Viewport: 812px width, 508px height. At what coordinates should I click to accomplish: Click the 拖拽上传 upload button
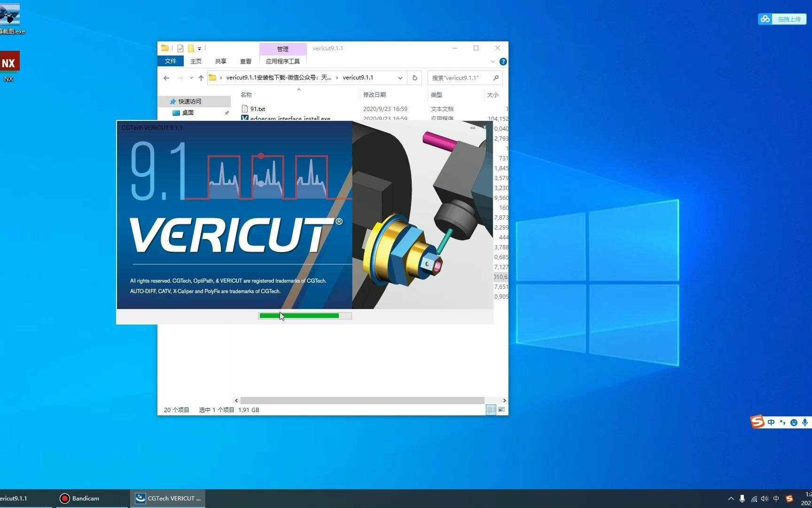pos(781,19)
